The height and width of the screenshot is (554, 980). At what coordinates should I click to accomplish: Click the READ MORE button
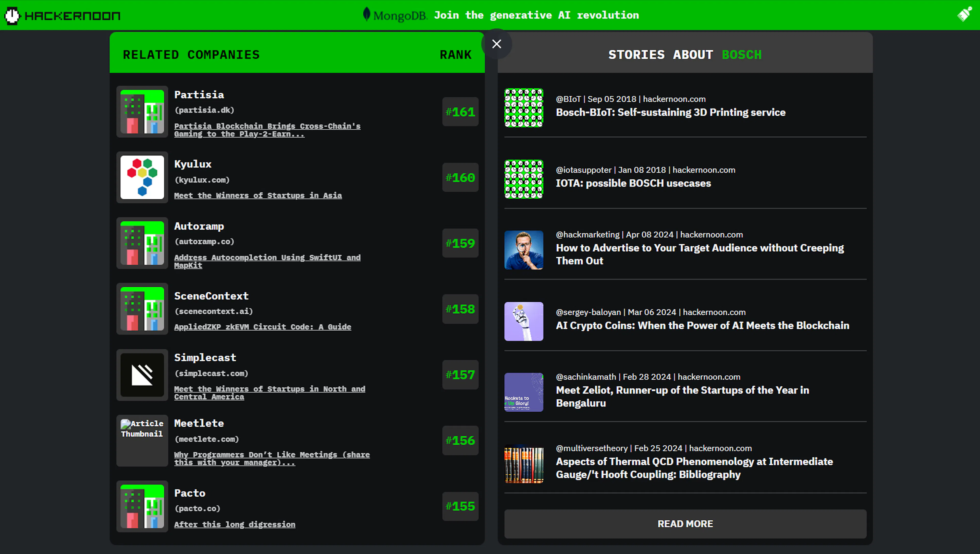(685, 524)
